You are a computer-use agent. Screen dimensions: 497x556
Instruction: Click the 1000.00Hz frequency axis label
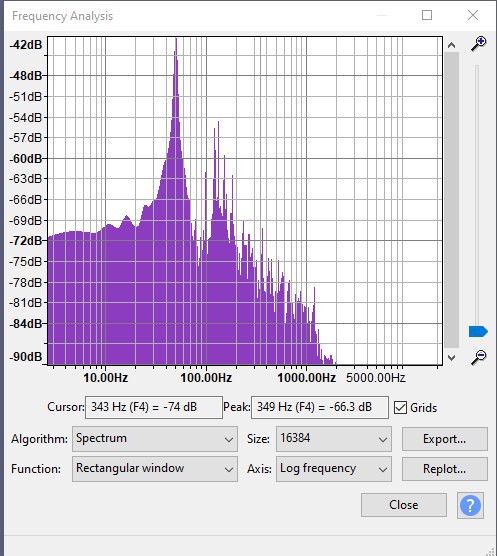coord(307,378)
